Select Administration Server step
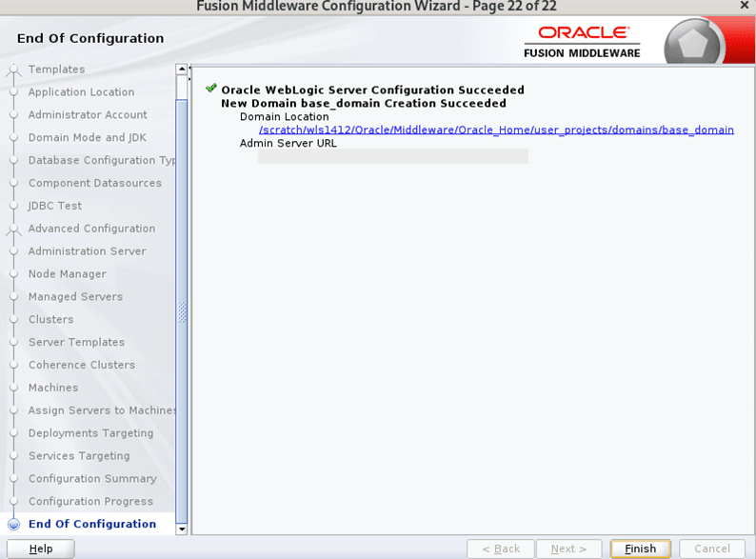Viewport: 756px width, 559px height. (x=88, y=250)
